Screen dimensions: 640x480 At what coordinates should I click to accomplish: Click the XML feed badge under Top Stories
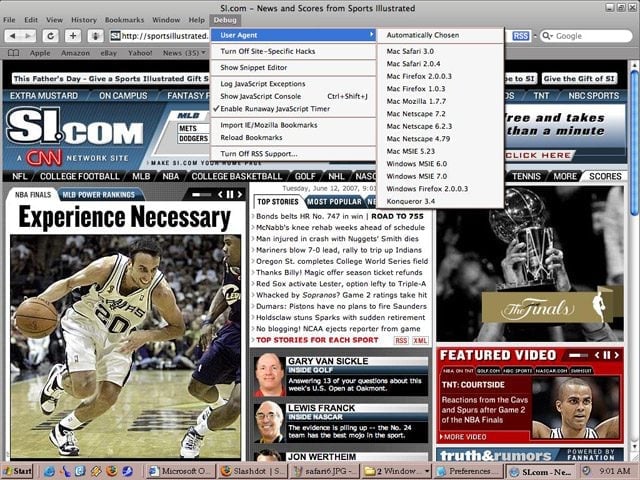(x=420, y=340)
